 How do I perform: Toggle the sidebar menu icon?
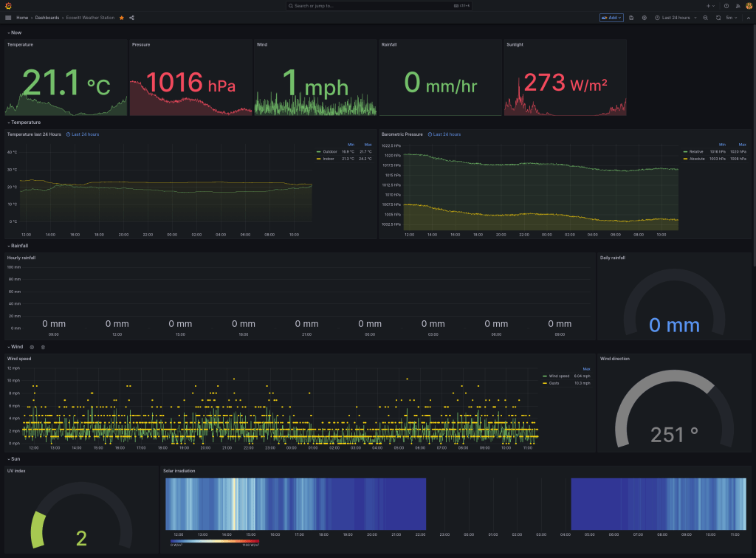click(x=8, y=18)
